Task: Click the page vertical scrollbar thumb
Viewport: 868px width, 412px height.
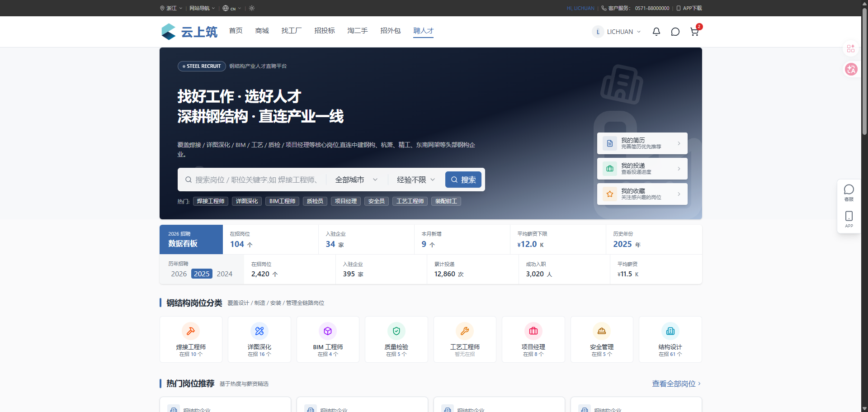Action: (864, 71)
